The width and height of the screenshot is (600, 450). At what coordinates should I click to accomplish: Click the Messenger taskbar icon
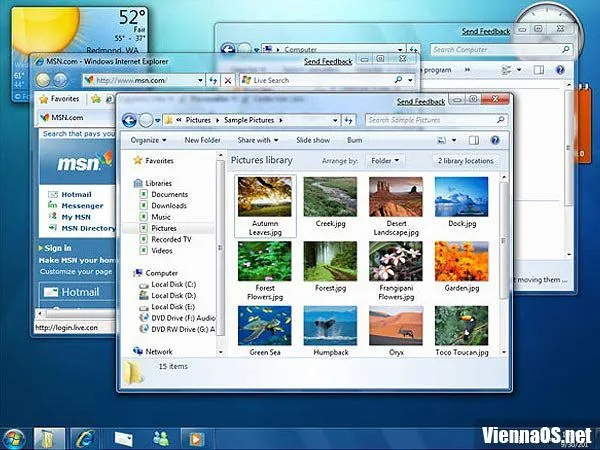coord(160,437)
